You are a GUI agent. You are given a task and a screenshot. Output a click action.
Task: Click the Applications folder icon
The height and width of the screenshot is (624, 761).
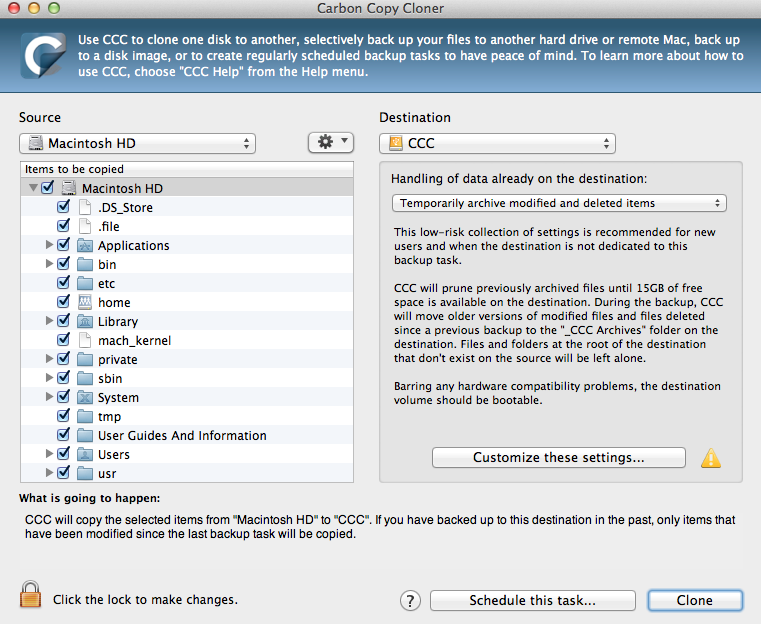pyautogui.click(x=85, y=245)
